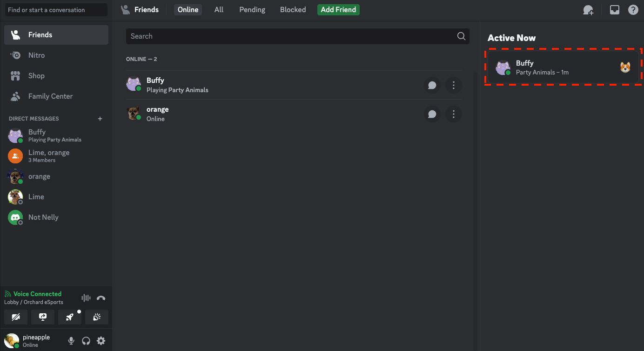Create a new group DM with the plus

click(x=100, y=119)
